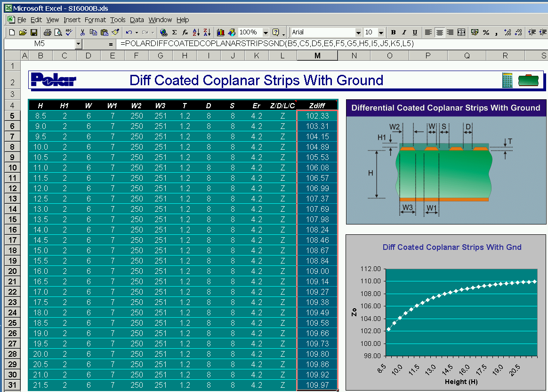The width and height of the screenshot is (548, 392).
Task: Open the Help menu
Action: (183, 20)
